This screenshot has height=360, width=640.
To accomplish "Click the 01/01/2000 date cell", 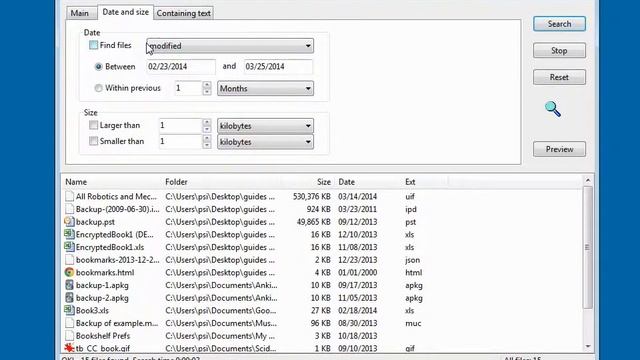I will pos(358,273).
